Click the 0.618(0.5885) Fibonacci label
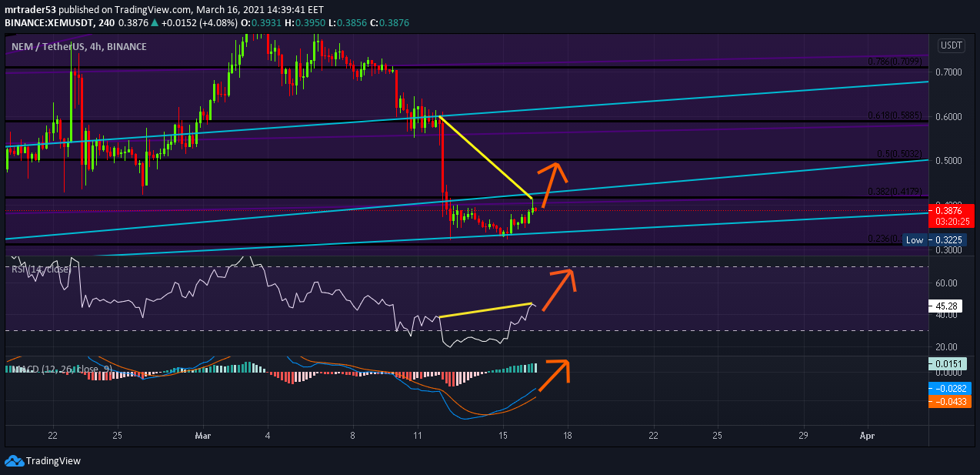 (x=895, y=115)
